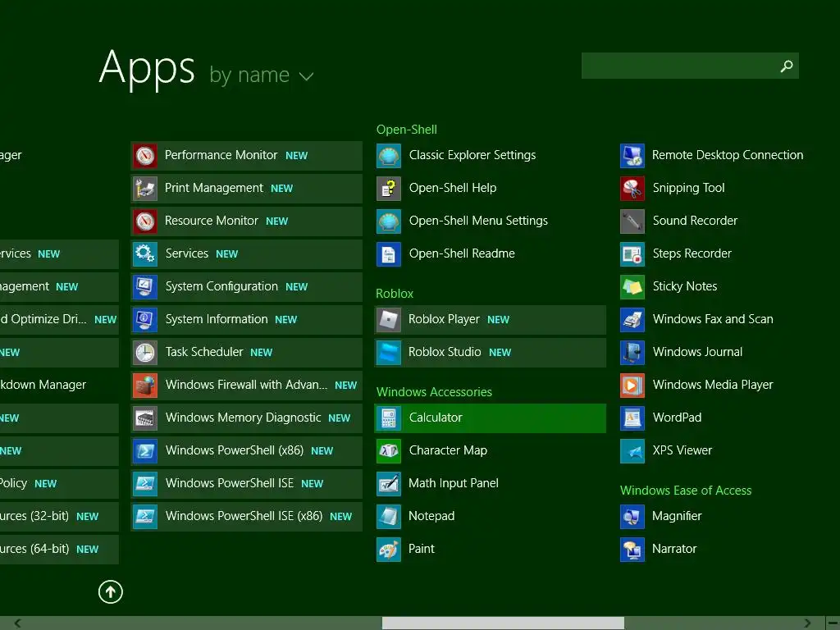Click the 'Sticky Notes' text label

(x=685, y=286)
